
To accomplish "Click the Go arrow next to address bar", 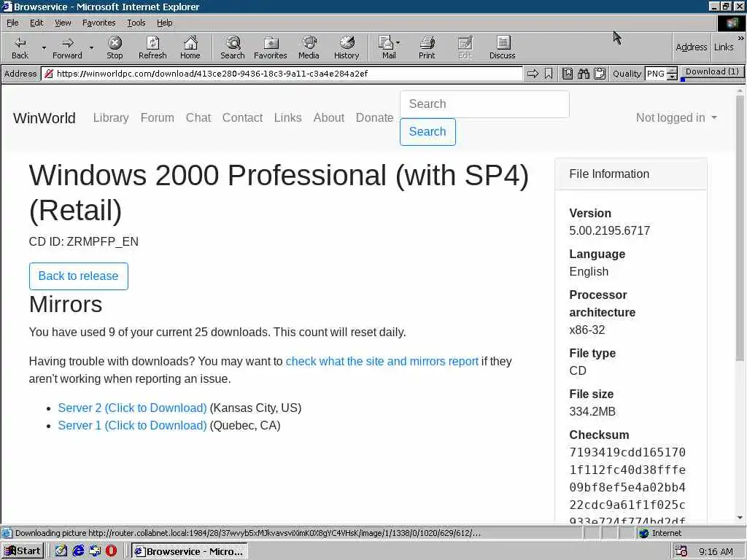I will 533,74.
